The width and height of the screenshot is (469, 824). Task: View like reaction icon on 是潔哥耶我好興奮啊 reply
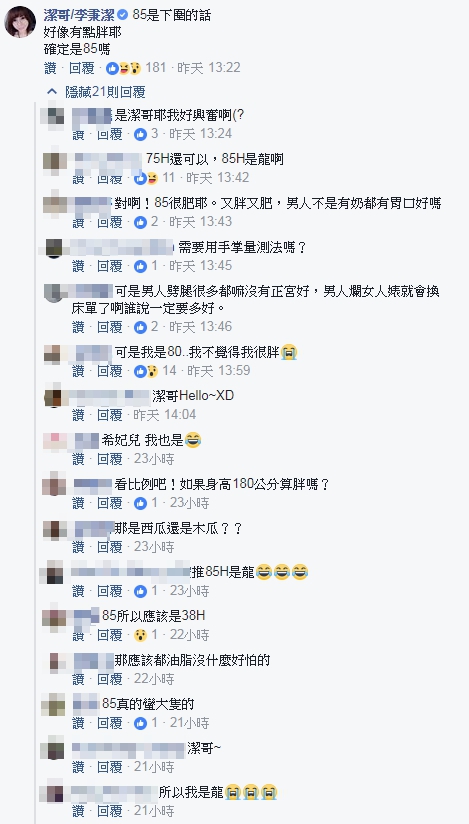140,134
